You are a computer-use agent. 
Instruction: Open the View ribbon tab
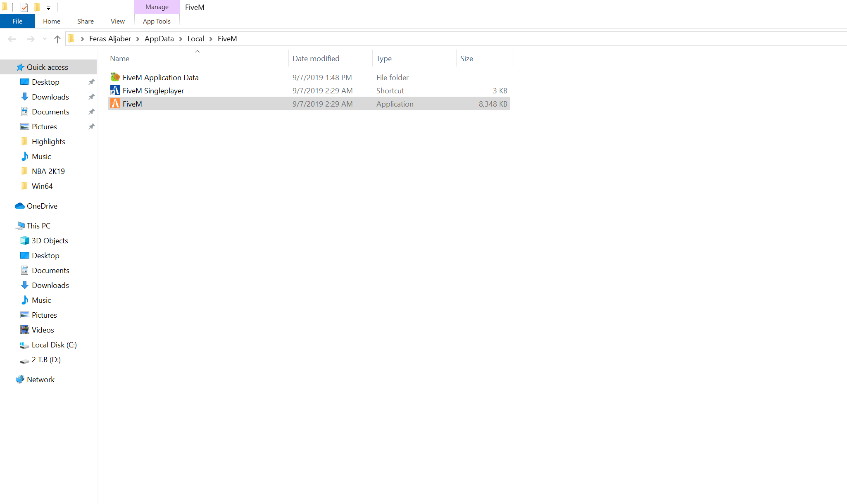(x=117, y=21)
